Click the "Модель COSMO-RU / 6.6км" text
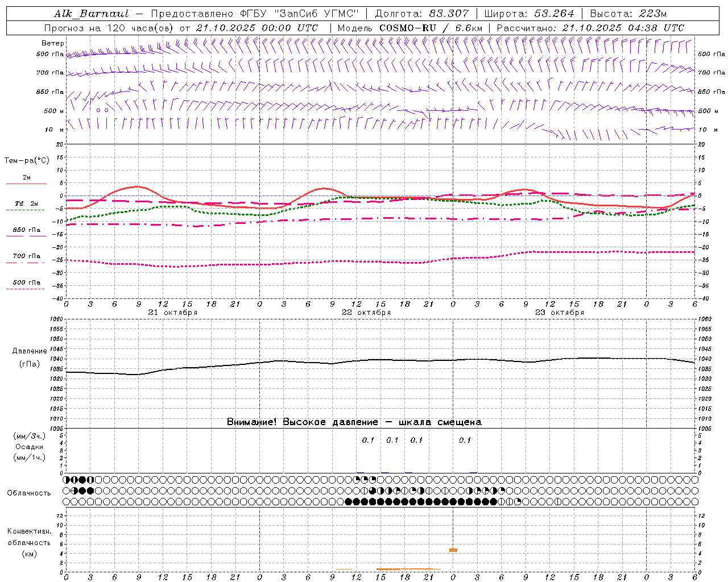The height and width of the screenshot is (582, 728). point(409,28)
